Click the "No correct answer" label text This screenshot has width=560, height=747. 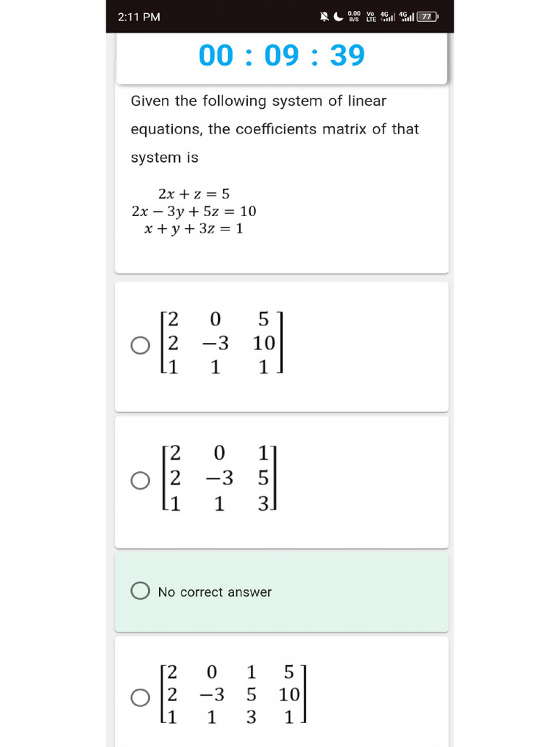pos(214,592)
